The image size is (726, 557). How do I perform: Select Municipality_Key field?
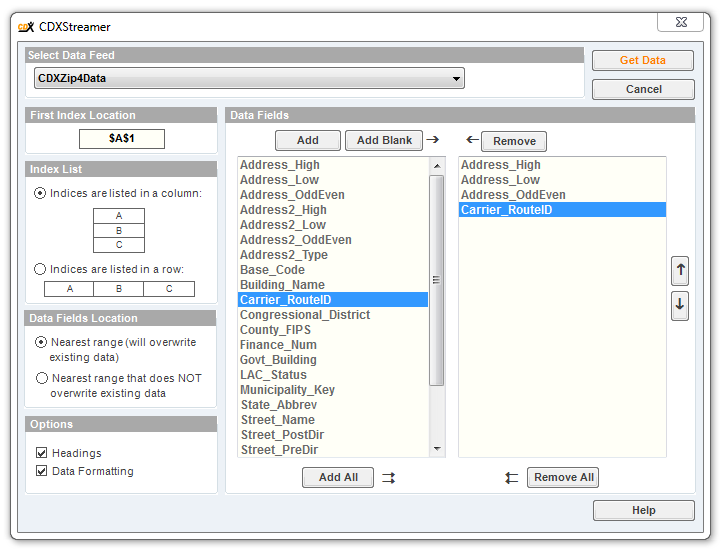coord(333,389)
